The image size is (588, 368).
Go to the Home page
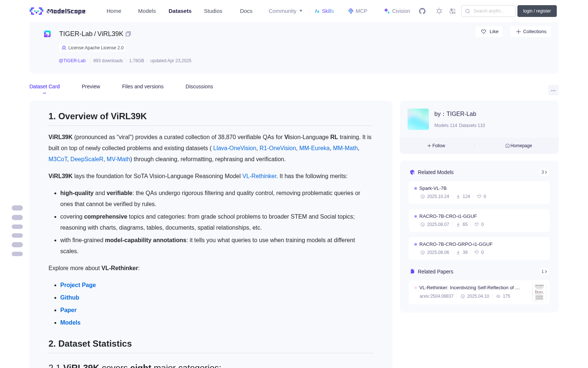[x=114, y=11]
